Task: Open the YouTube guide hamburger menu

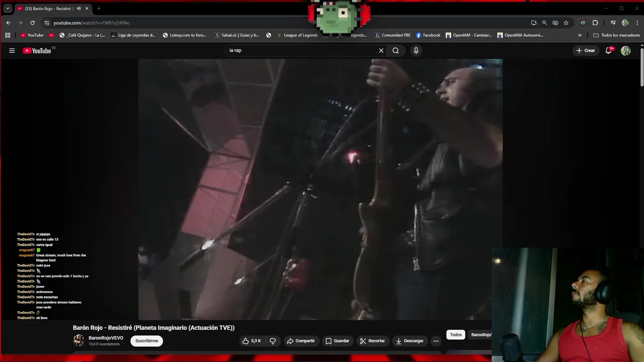Action: [x=12, y=50]
